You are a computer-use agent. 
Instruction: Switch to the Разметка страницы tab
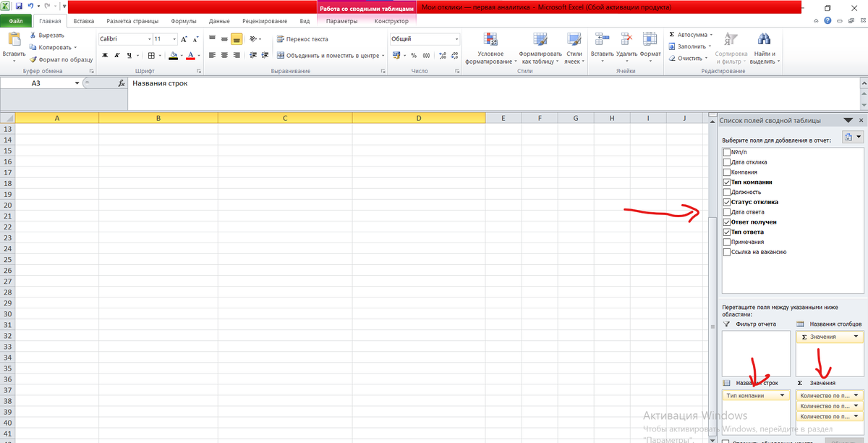tap(132, 21)
